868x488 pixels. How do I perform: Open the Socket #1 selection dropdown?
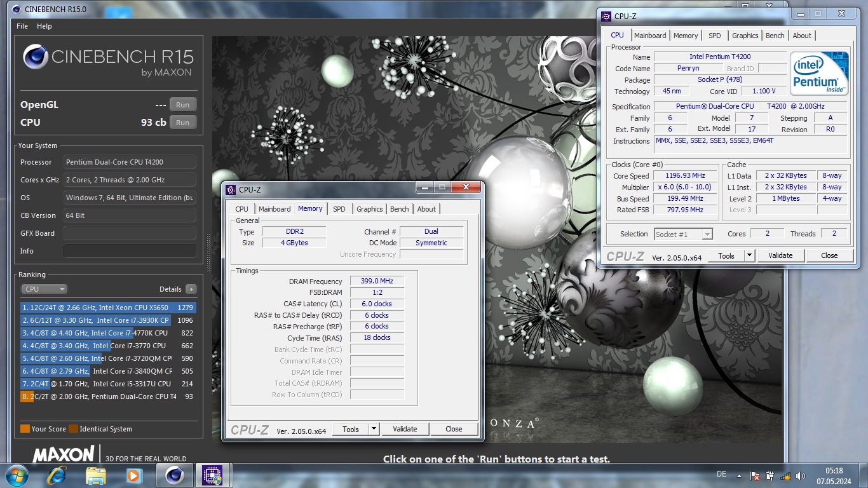[x=683, y=234]
